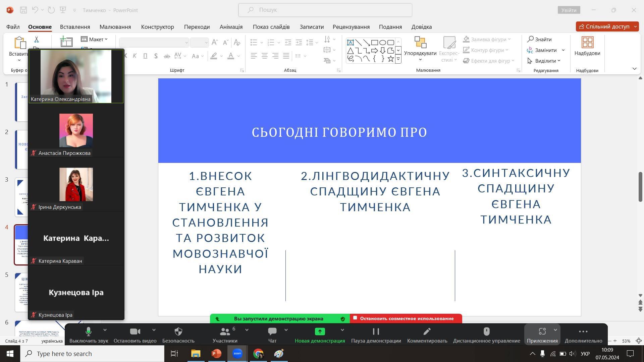Expand participants options arrow
This screenshot has height=362, width=644.
247,330
